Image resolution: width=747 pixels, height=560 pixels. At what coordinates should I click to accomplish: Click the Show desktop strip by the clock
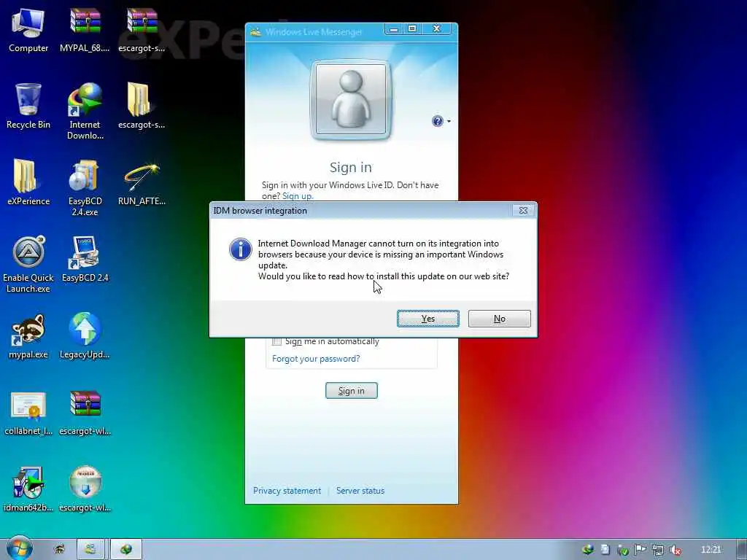(742, 549)
